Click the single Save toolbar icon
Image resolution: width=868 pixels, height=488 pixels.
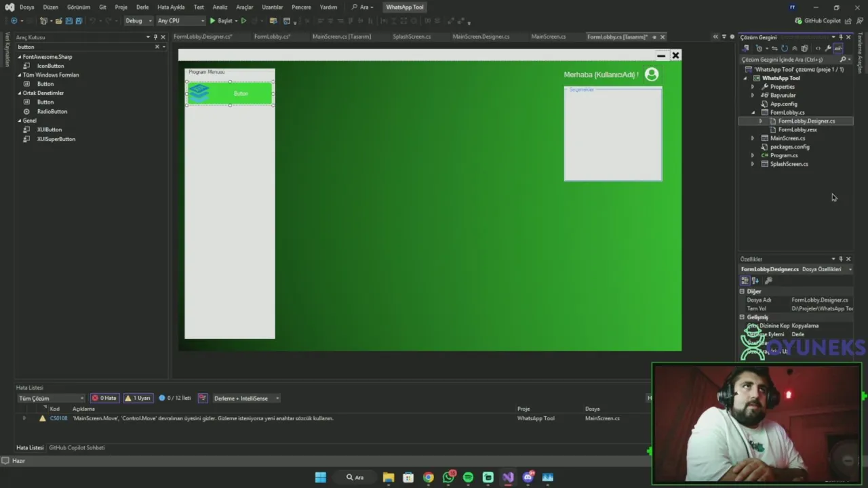tap(68, 21)
